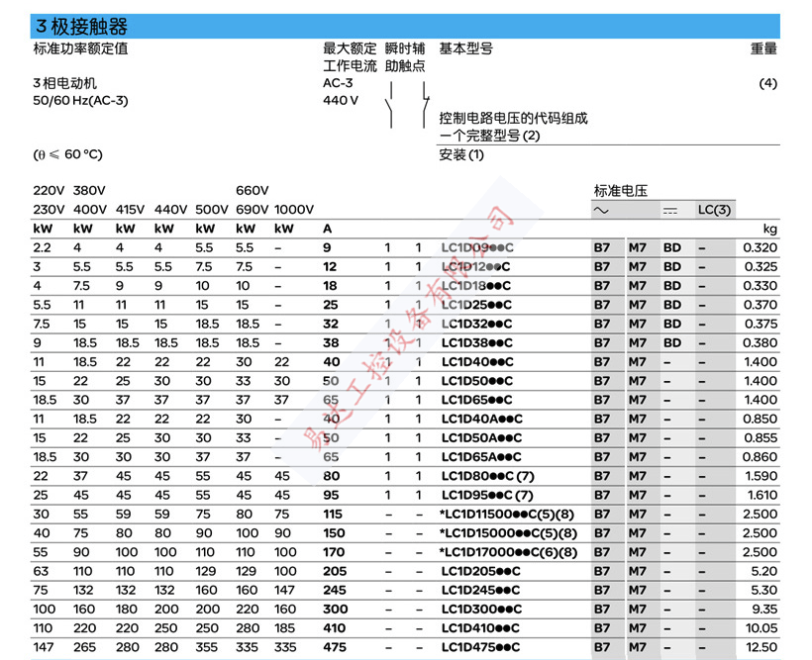Click model "LC1D65A●●C"
The width and height of the screenshot is (812, 660).
pos(481,457)
